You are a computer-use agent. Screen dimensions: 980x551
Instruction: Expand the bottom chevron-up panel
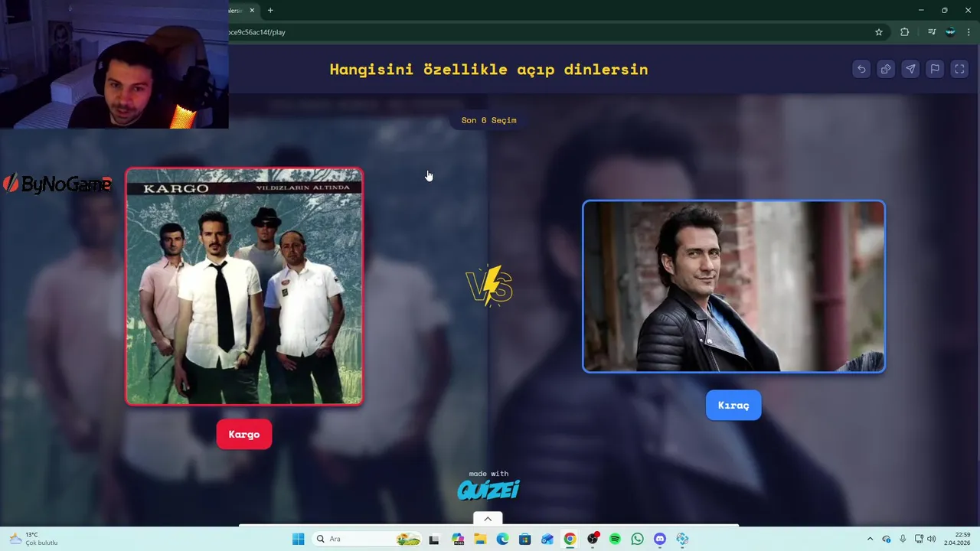click(488, 519)
